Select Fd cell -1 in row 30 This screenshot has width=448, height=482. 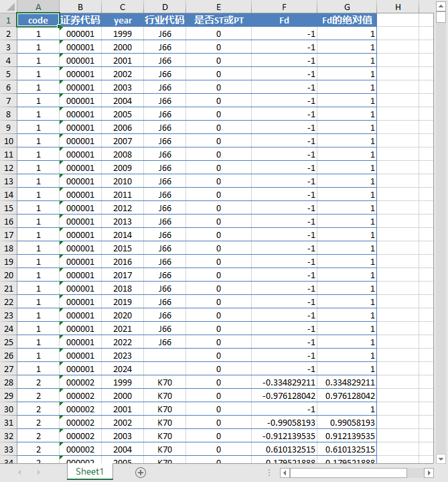pos(284,409)
